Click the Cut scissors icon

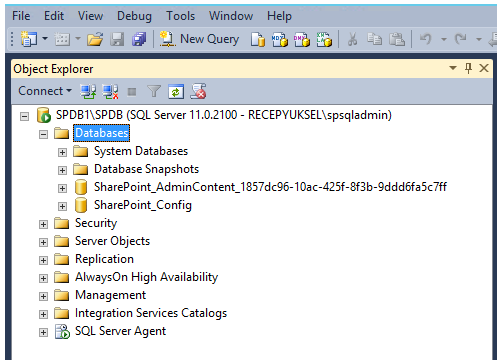(352, 39)
